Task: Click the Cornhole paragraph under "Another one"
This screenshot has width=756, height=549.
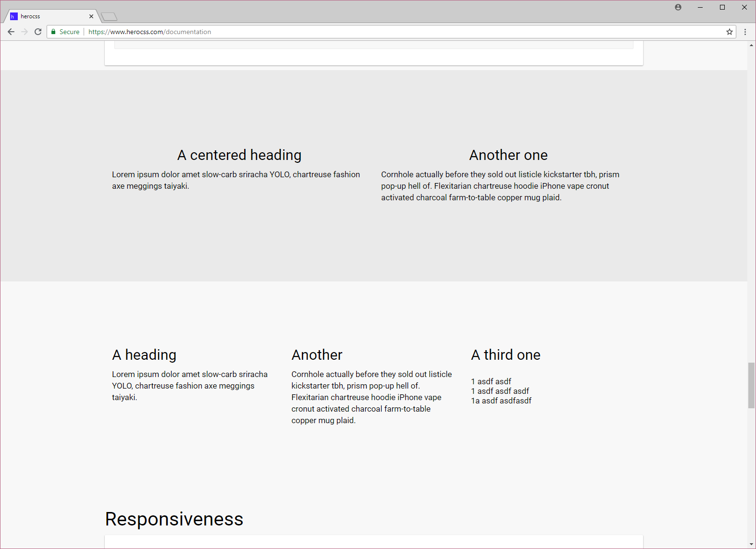Action: (x=500, y=186)
